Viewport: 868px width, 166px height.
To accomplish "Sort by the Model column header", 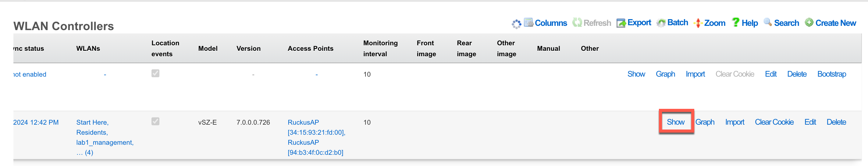I will pos(208,48).
